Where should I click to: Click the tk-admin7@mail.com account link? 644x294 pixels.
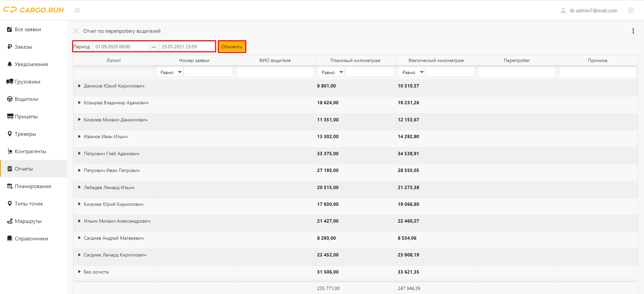point(593,10)
